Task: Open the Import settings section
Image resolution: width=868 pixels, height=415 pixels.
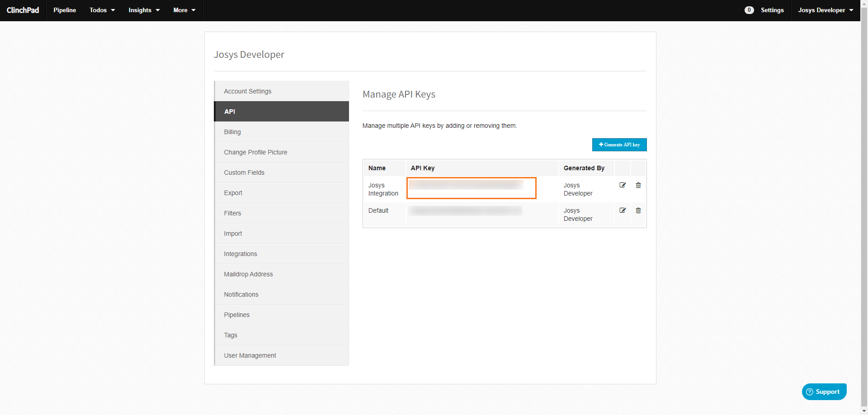Action: point(282,233)
